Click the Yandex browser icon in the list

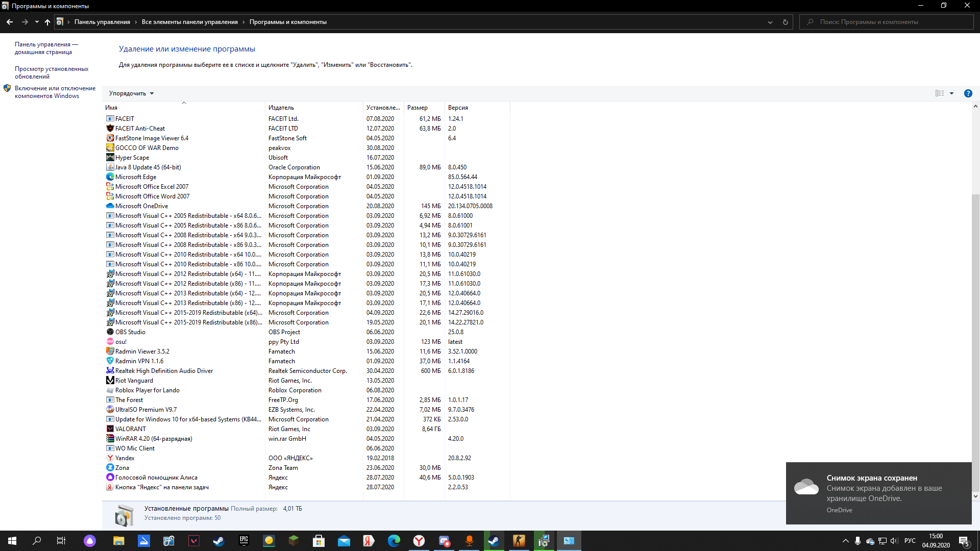click(110, 458)
